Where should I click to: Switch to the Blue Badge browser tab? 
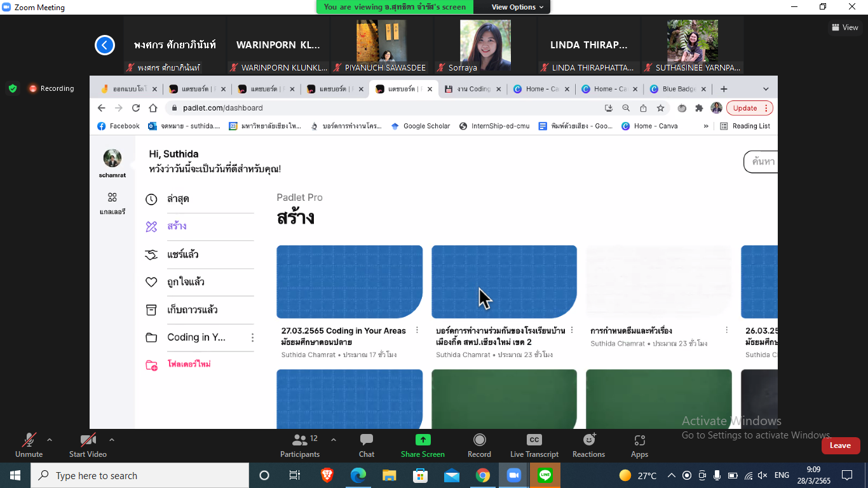coord(678,89)
